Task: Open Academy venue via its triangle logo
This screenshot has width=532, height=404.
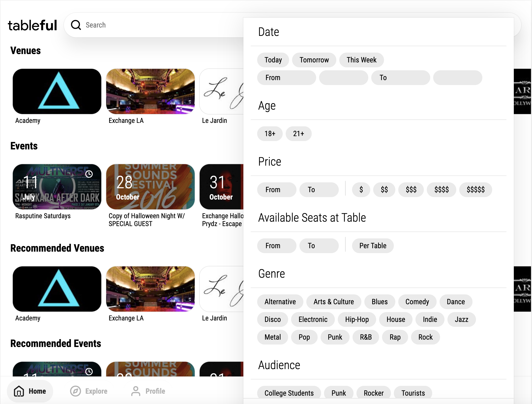Action: (57, 92)
